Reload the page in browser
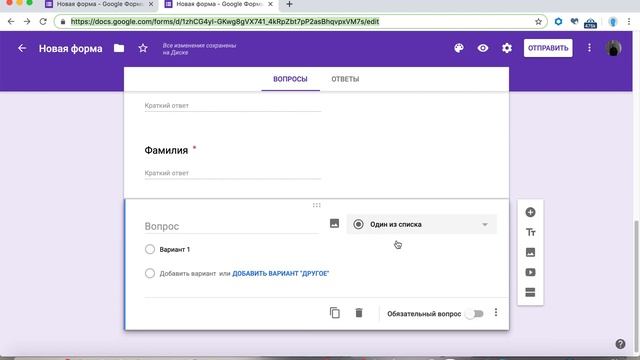Viewport: 640px width, 360px height. click(43, 22)
